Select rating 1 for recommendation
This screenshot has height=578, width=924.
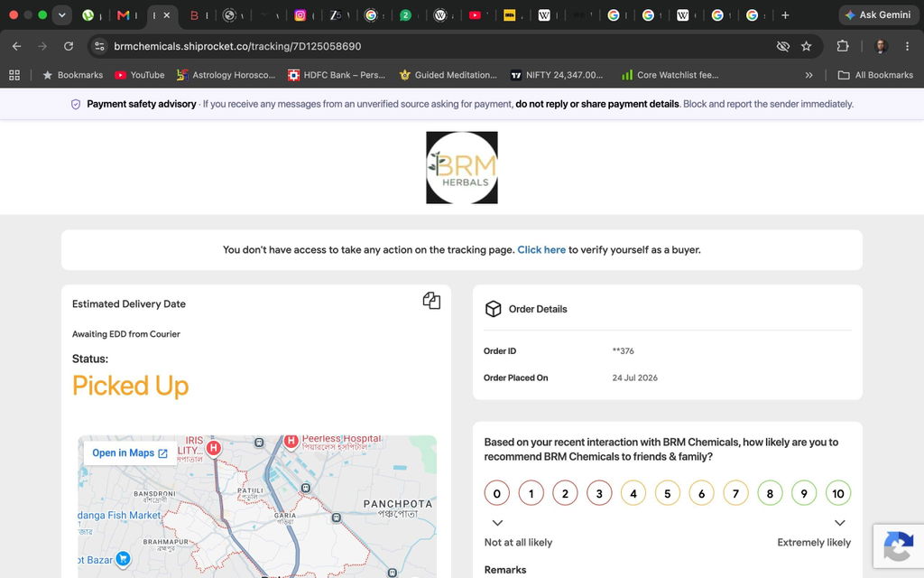531,494
